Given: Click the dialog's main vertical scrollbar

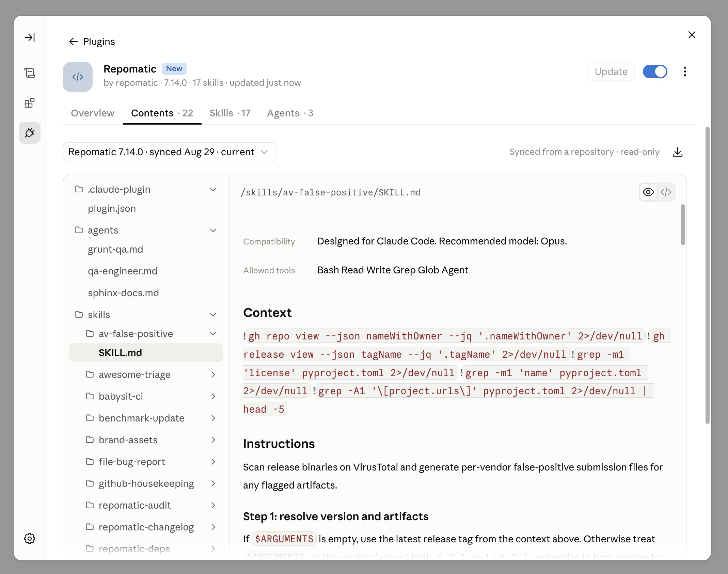Looking at the screenshot, I should coord(708,275).
